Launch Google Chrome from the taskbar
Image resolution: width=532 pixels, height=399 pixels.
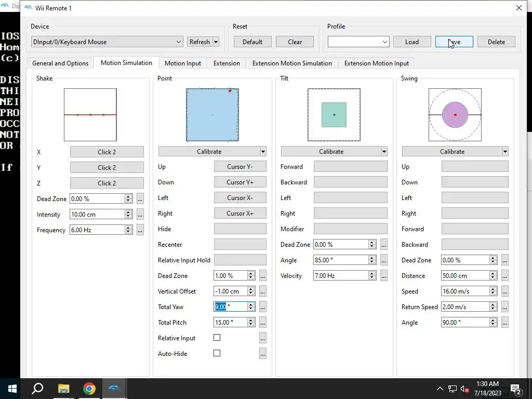click(89, 389)
